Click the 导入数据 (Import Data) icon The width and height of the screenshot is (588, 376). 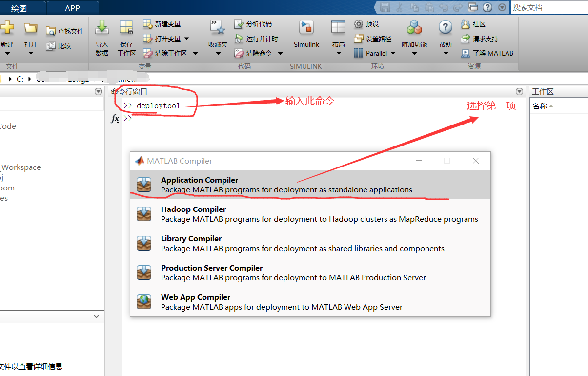pyautogui.click(x=101, y=34)
